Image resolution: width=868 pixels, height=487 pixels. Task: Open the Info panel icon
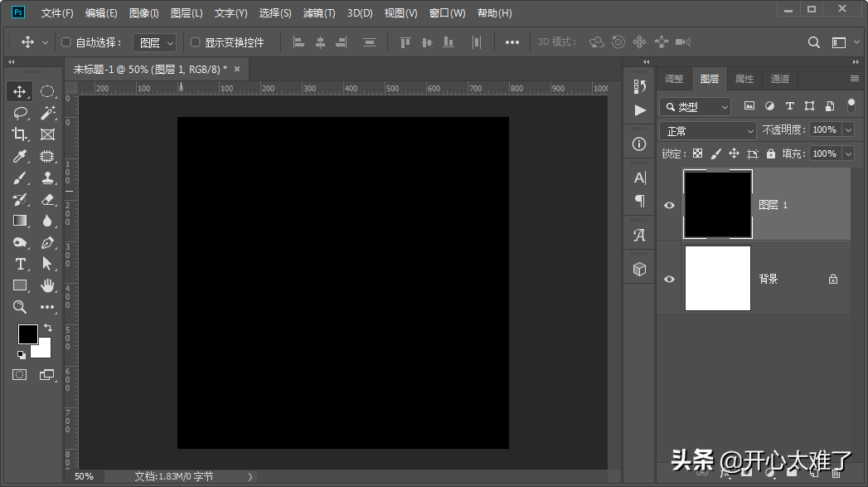tap(639, 144)
